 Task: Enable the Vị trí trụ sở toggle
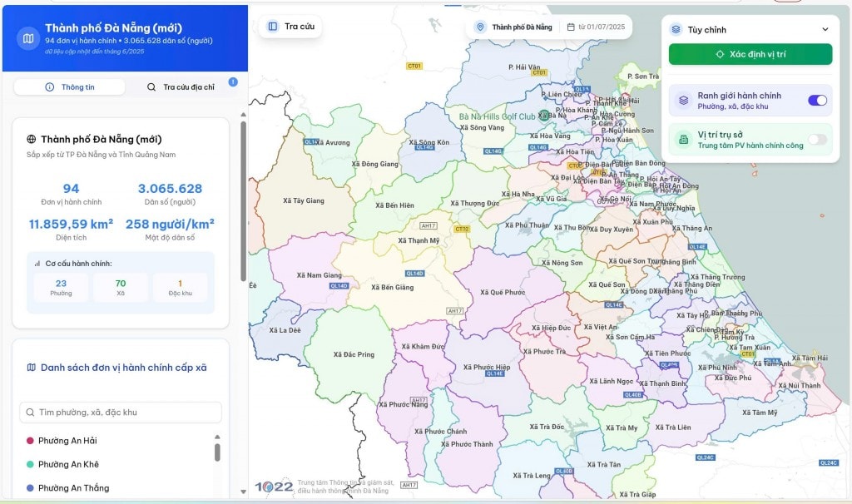(817, 140)
